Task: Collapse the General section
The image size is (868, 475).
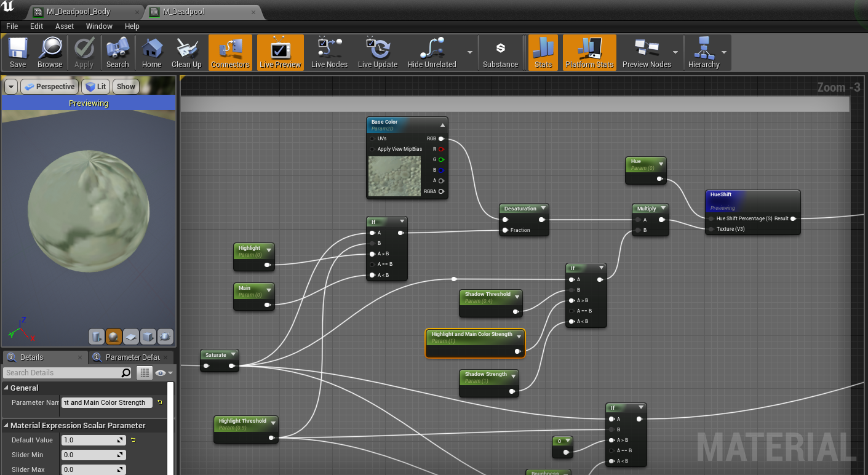Action: 6,388
